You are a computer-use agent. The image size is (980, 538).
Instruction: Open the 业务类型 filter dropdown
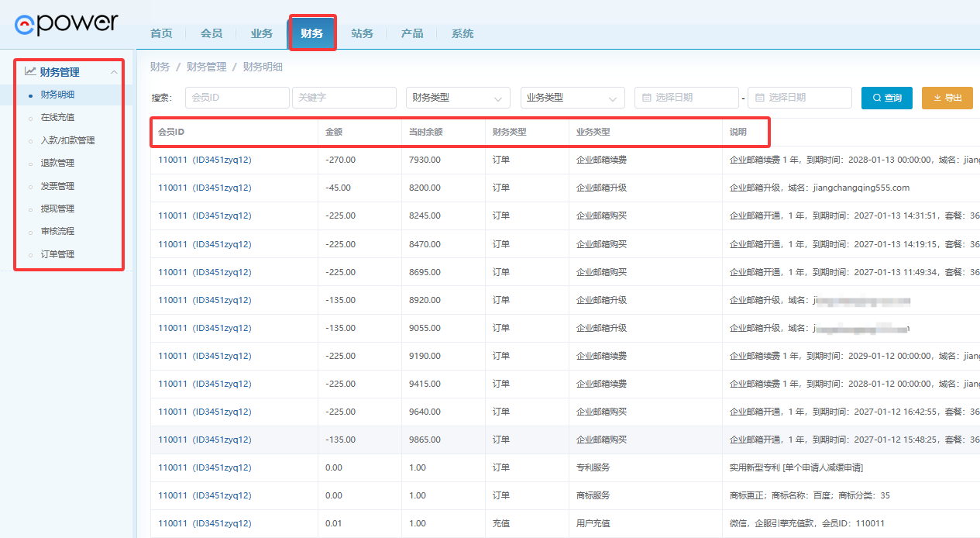(573, 98)
